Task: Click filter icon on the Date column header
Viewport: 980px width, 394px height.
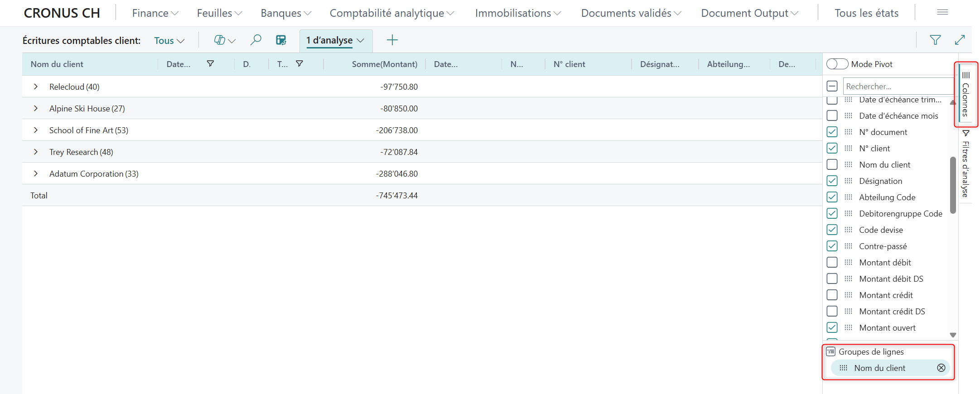Action: pos(210,64)
